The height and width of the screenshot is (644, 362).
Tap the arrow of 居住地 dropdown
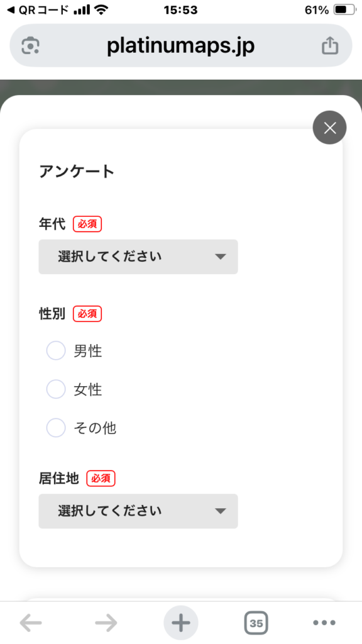[221, 511]
